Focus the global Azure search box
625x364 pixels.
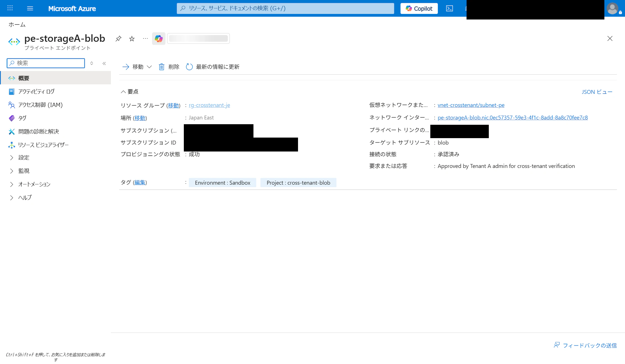point(285,8)
